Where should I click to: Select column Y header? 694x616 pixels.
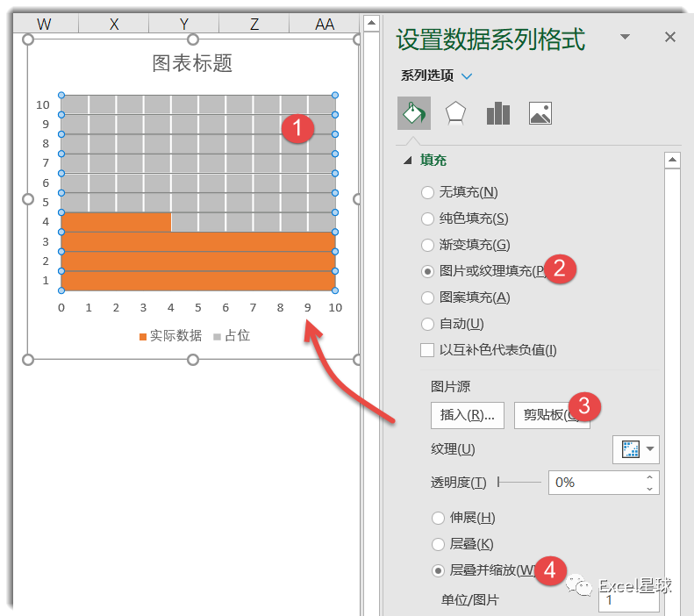[x=183, y=24]
